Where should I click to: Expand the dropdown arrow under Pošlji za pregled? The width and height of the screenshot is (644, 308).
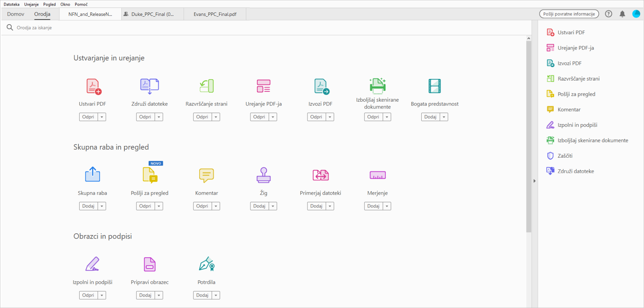tap(159, 206)
